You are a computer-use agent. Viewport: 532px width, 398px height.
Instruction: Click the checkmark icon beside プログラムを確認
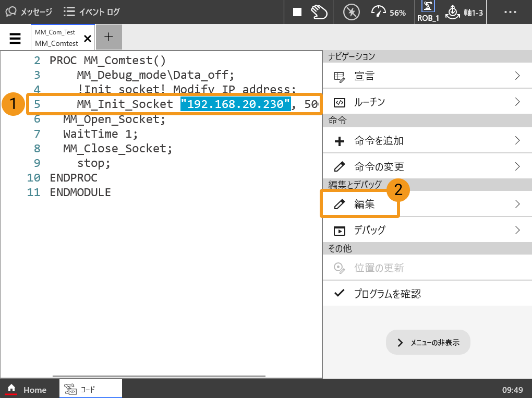(x=340, y=293)
